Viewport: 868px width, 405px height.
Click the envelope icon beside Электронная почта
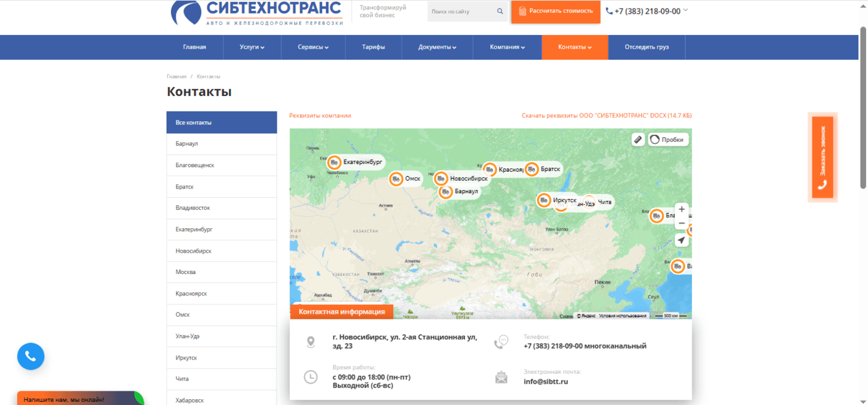[x=501, y=377]
